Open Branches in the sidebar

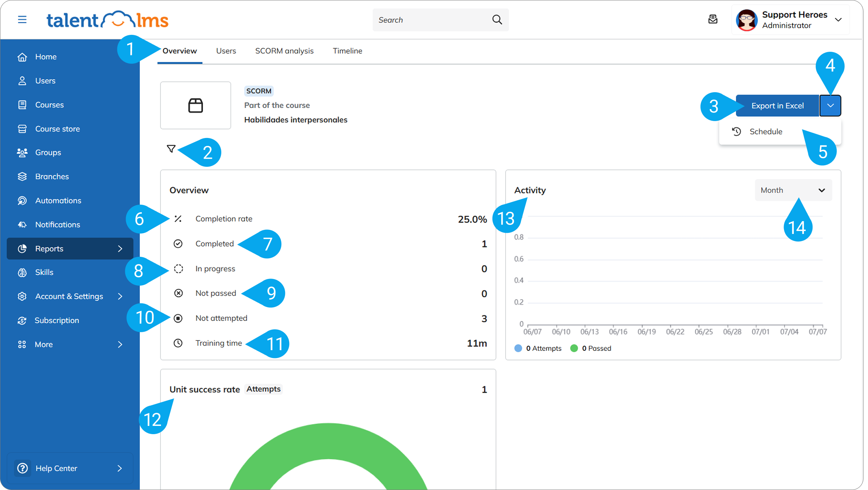click(x=70, y=176)
